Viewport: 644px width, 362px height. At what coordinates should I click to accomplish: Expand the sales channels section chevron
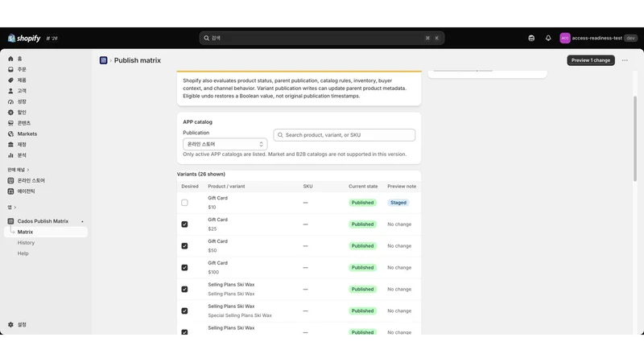[x=28, y=170]
